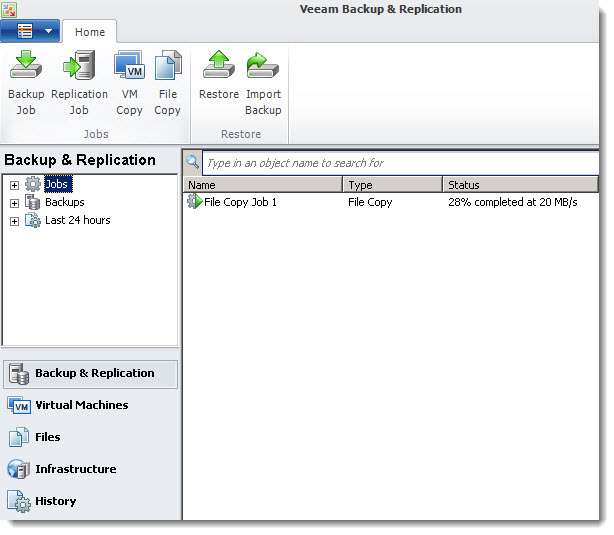Click the 28% completed status cell

click(513, 202)
